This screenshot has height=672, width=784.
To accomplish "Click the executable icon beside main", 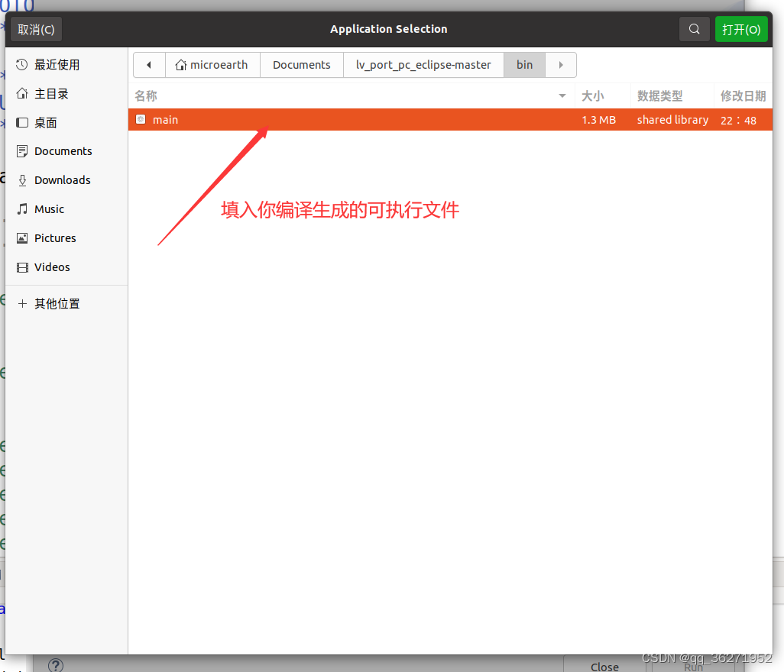I will point(141,119).
